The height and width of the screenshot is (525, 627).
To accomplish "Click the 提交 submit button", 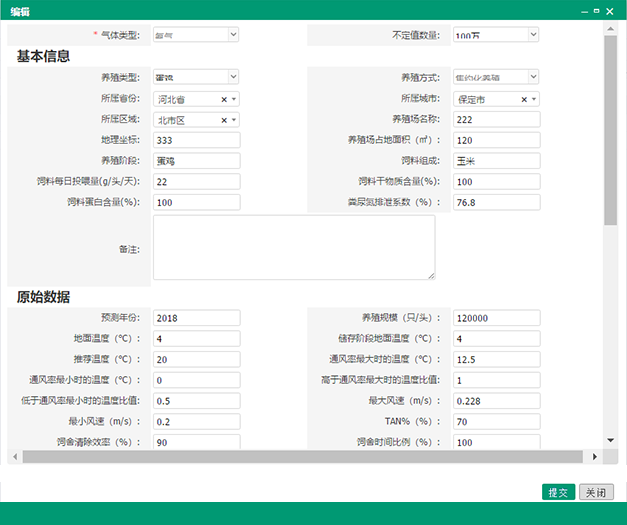I will pyautogui.click(x=557, y=493).
